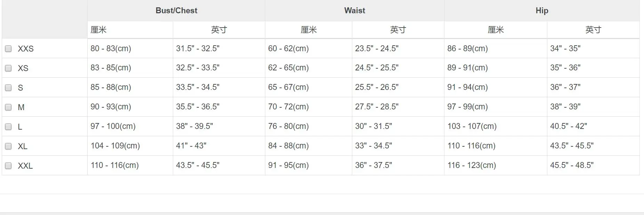644x215 pixels.
Task: Click the 英寸 subheader under Hip
Action: pyautogui.click(x=593, y=30)
